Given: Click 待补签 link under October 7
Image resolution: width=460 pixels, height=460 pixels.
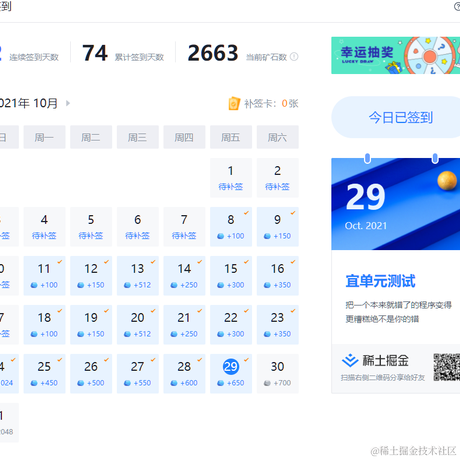Looking at the screenshot, I should pyautogui.click(x=184, y=236).
